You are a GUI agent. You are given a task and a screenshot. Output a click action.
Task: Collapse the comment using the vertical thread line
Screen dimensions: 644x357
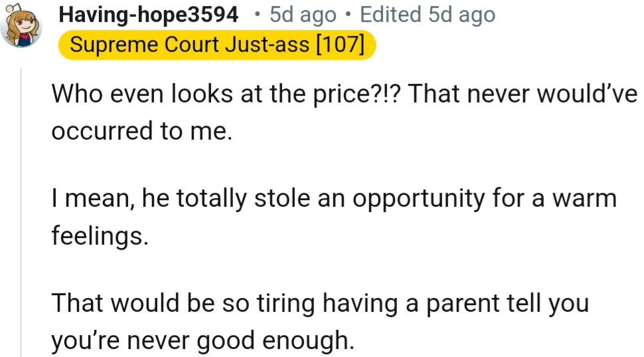(x=21, y=213)
